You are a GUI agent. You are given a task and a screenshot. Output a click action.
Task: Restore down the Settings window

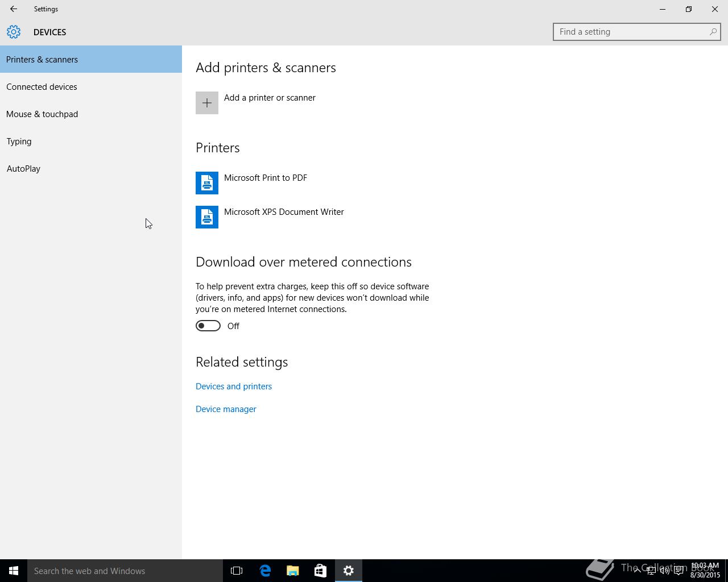click(x=689, y=9)
